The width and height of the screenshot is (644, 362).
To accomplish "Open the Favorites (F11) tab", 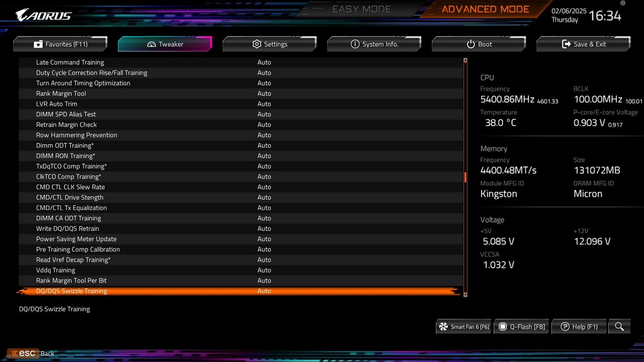I will click(60, 44).
